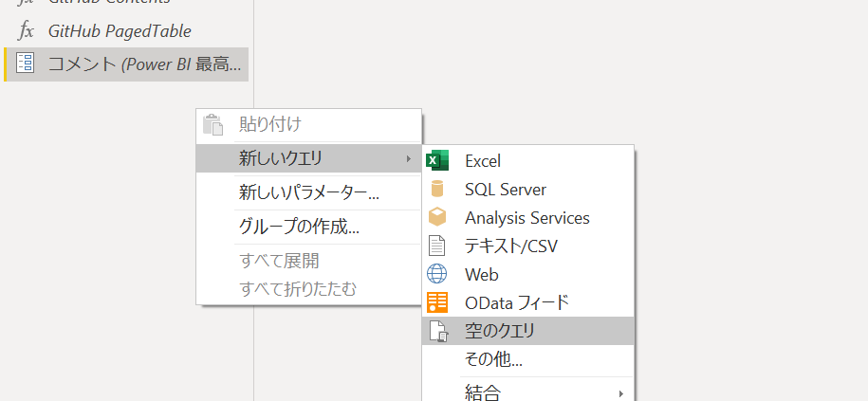The width and height of the screenshot is (868, 401).
Task: Click the clipboard icon beside 貼り付け
Action: tap(212, 125)
